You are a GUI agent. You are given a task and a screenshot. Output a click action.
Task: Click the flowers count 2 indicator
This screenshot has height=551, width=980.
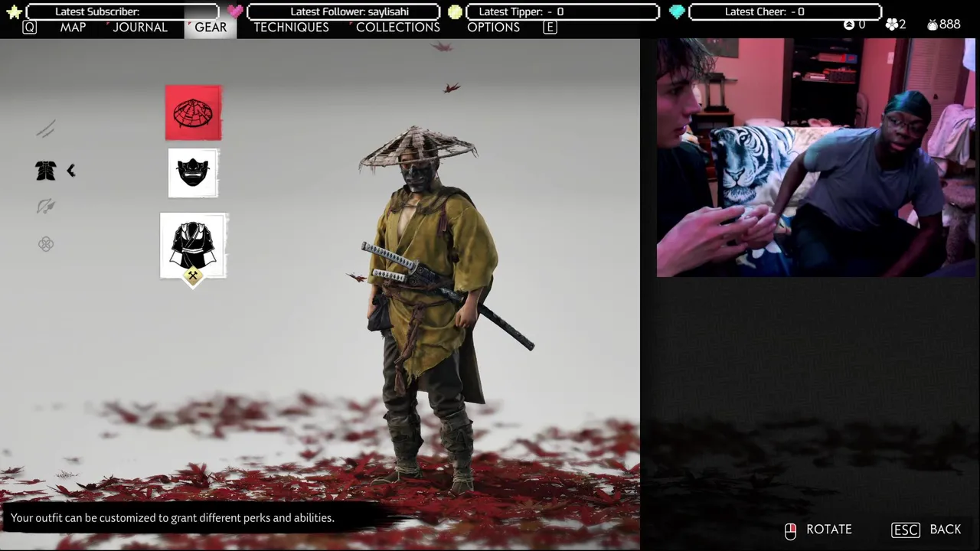coord(895,24)
